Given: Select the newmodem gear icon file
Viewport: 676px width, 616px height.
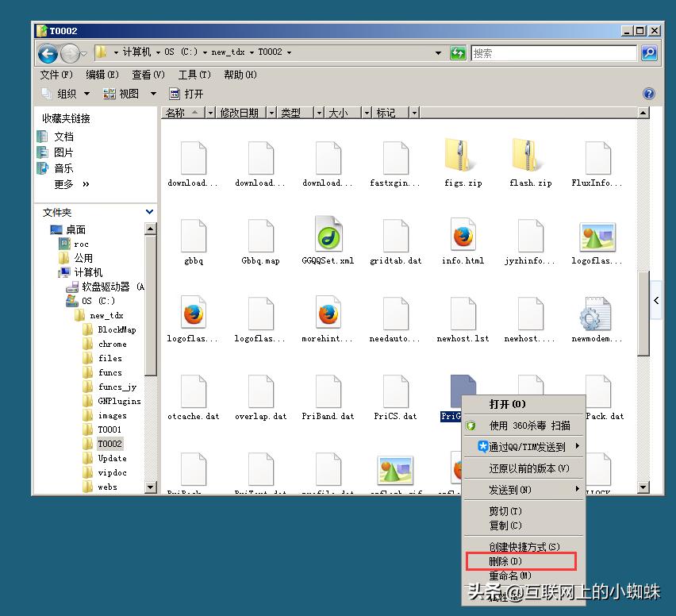Looking at the screenshot, I should point(597,315).
